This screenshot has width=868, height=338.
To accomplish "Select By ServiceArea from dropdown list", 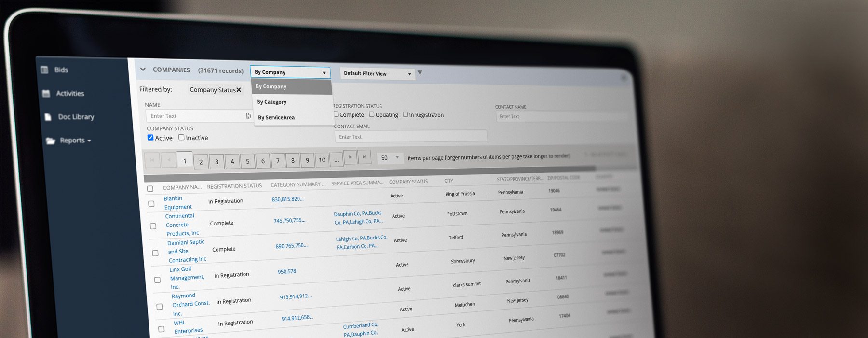I will (276, 117).
